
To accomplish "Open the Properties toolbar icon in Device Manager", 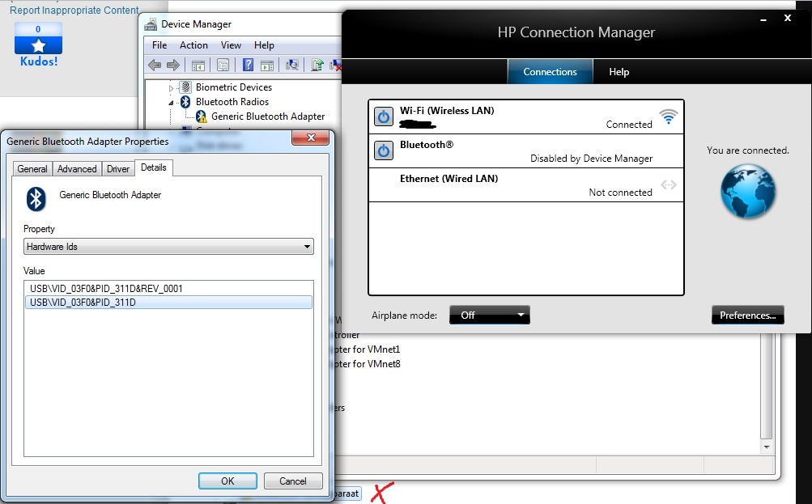I will pyautogui.click(x=223, y=66).
